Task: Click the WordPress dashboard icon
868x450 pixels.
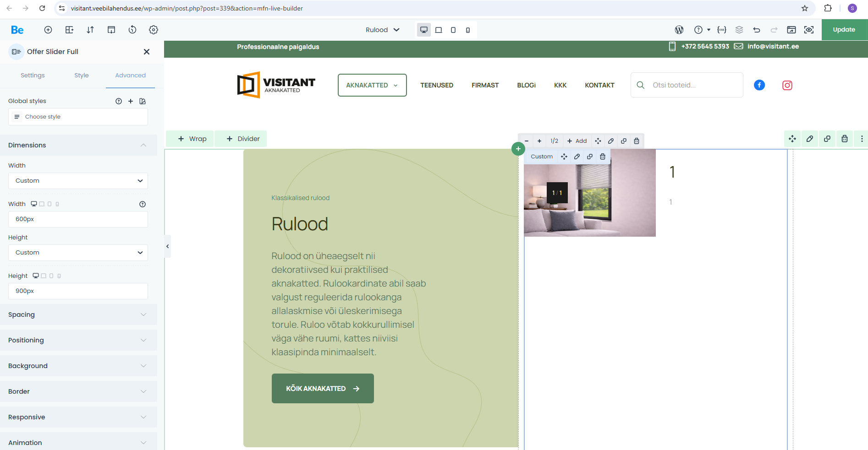Action: click(x=679, y=30)
